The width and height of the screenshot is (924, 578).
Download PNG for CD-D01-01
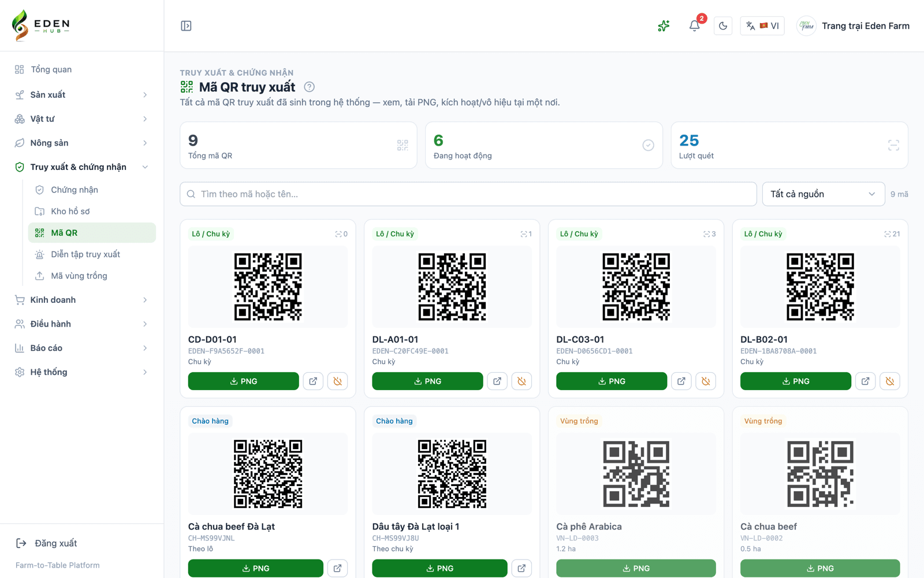pyautogui.click(x=244, y=381)
